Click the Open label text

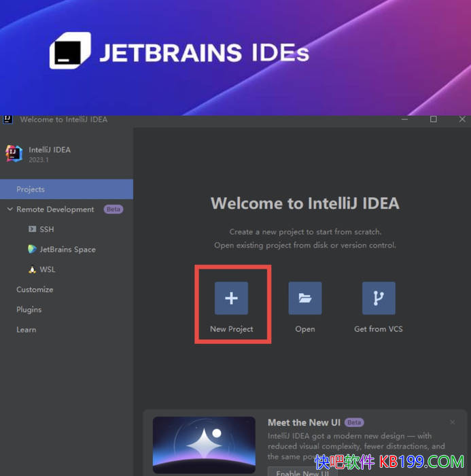pos(305,329)
